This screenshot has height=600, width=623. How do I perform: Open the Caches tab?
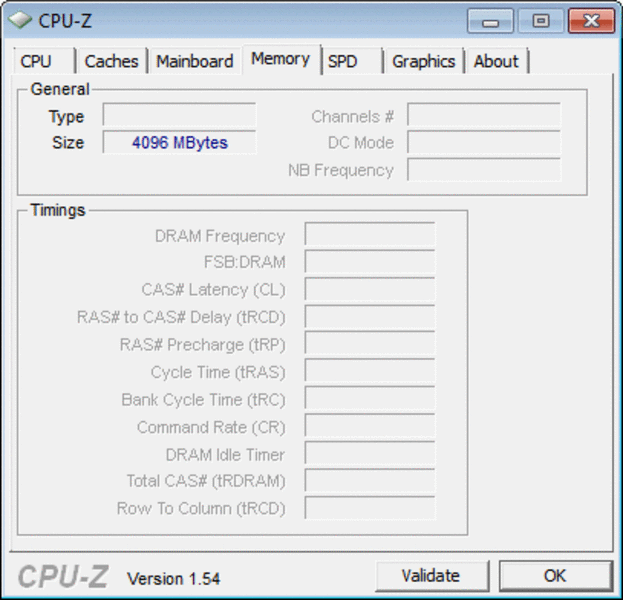click(112, 61)
